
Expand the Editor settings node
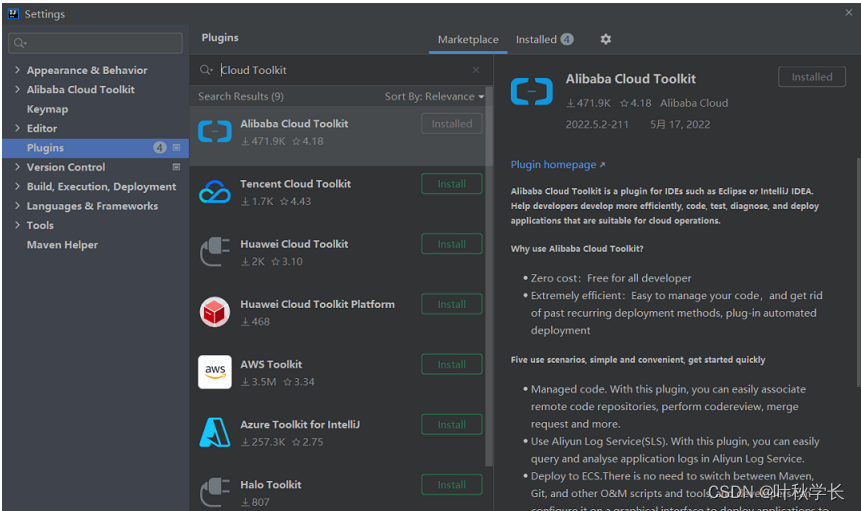click(x=17, y=128)
